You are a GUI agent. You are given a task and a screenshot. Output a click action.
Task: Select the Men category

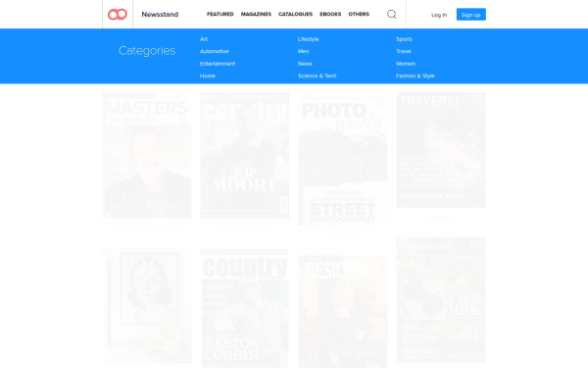coord(304,51)
